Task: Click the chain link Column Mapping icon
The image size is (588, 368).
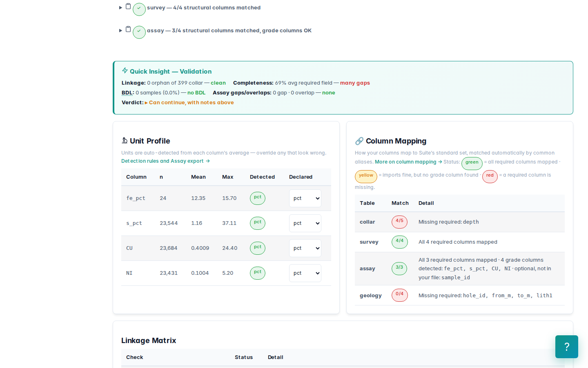Action: (x=359, y=141)
